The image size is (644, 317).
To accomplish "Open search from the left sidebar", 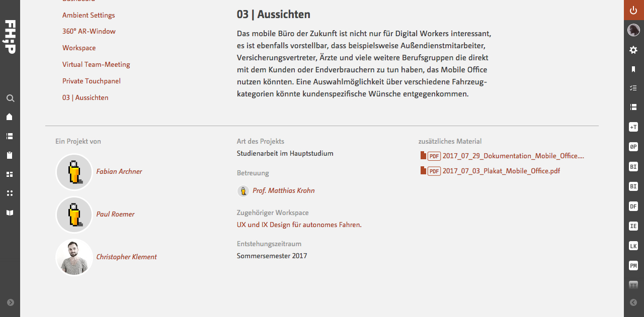I will 10,98.
